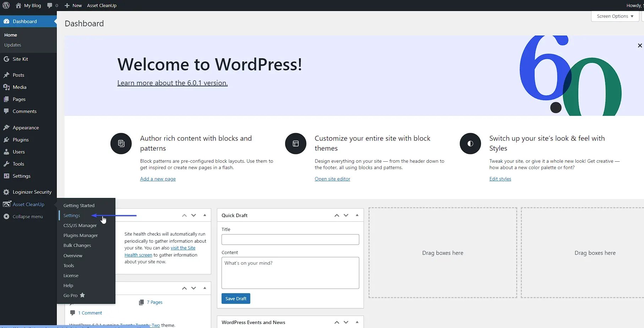Image resolution: width=644 pixels, height=328 pixels.
Task: Click the Comments icon in sidebar
Action: click(6, 111)
